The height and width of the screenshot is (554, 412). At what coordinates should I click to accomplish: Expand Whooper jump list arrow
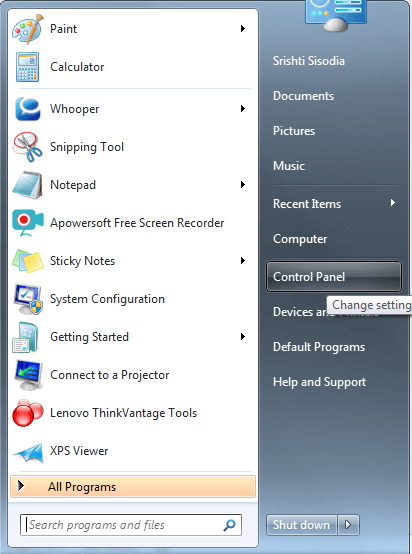coord(243,108)
